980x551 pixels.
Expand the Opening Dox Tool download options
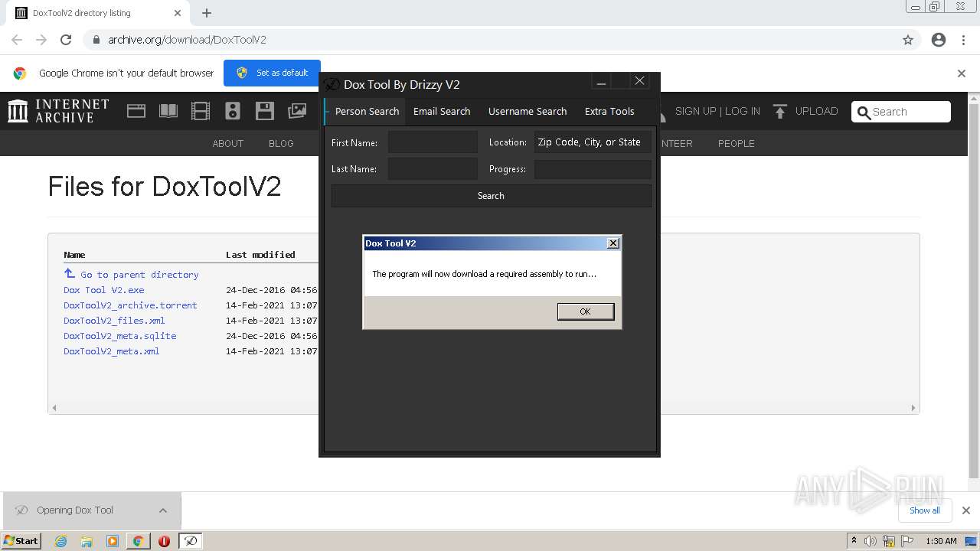pyautogui.click(x=163, y=510)
